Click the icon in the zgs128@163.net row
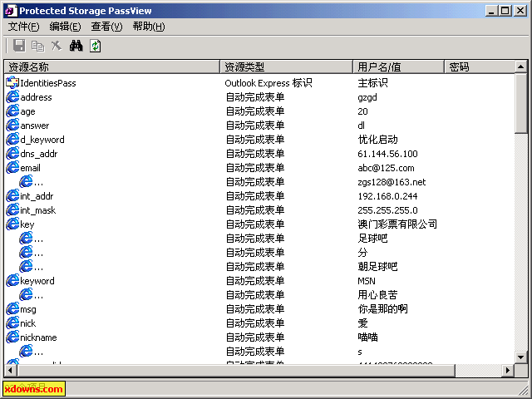532x399 pixels. pos(26,181)
